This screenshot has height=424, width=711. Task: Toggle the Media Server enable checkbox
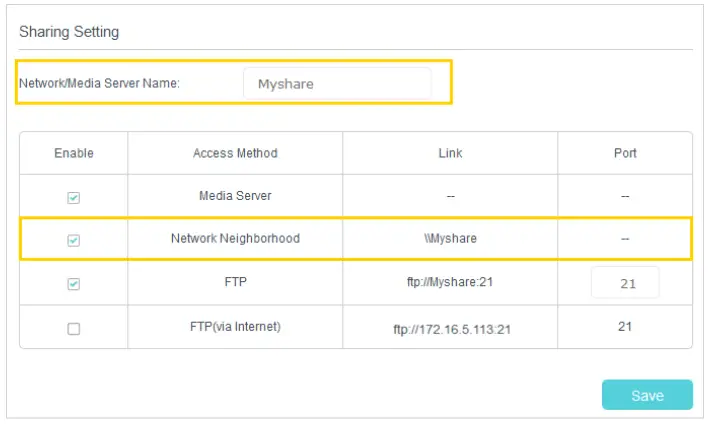click(74, 198)
